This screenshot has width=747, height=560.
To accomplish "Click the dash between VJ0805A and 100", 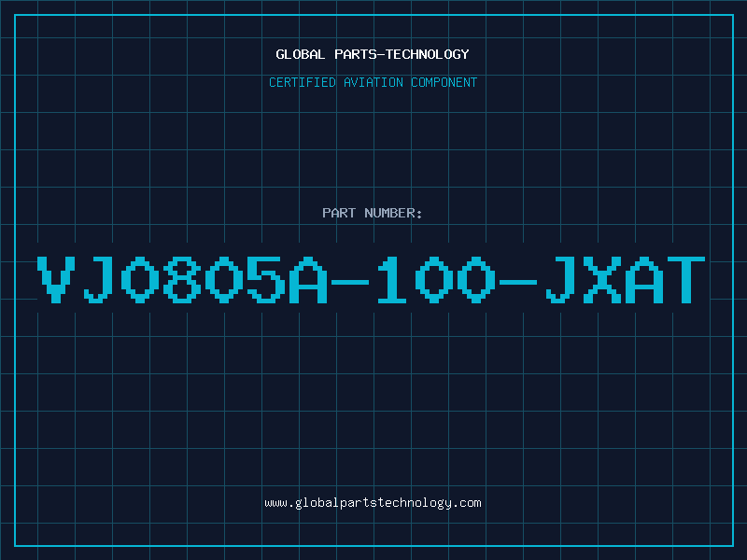I will coord(350,282).
